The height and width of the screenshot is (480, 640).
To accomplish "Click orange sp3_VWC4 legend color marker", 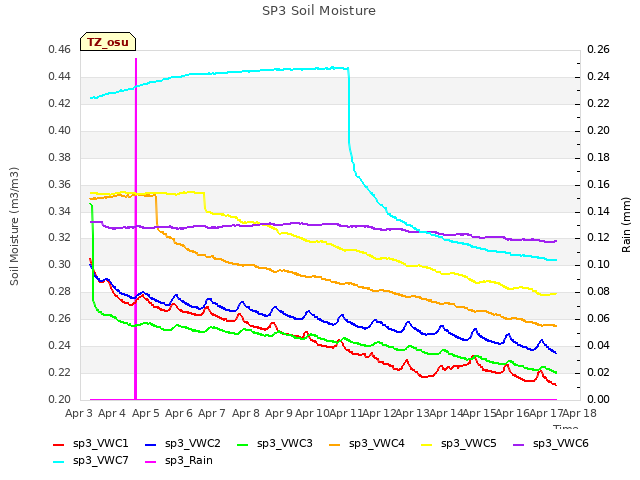I will [x=335, y=445].
